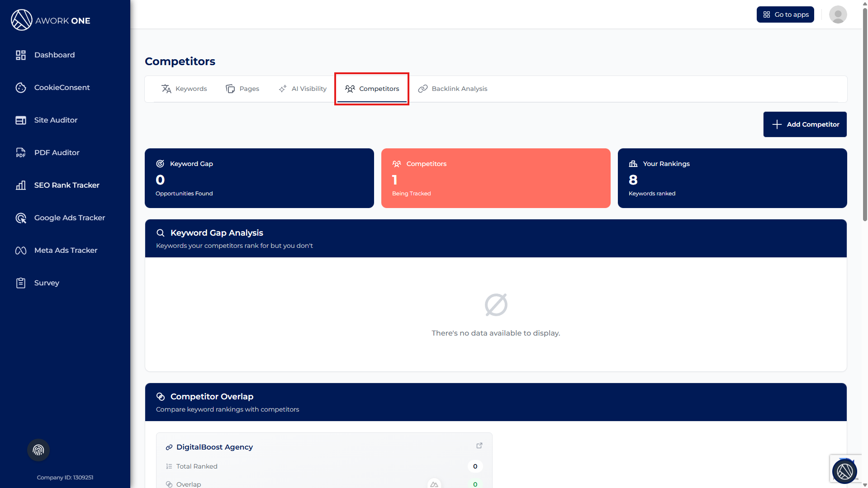Open Meta Ads Tracker in sidebar
The width and height of the screenshot is (868, 488).
click(66, 250)
